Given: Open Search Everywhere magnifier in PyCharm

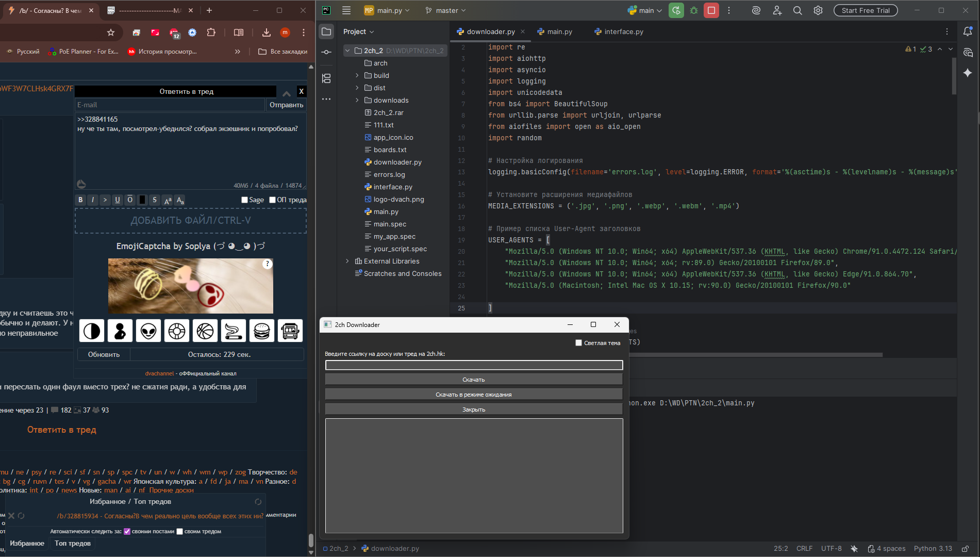Looking at the screenshot, I should click(798, 10).
